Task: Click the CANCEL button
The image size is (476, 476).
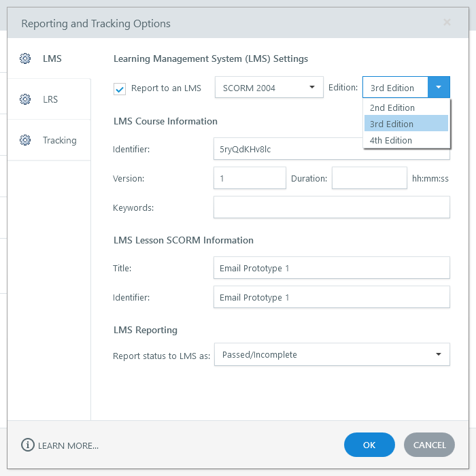Action: (429, 445)
